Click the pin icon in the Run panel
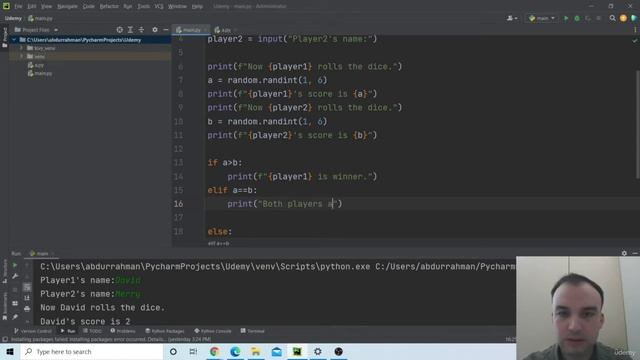 coord(15,317)
